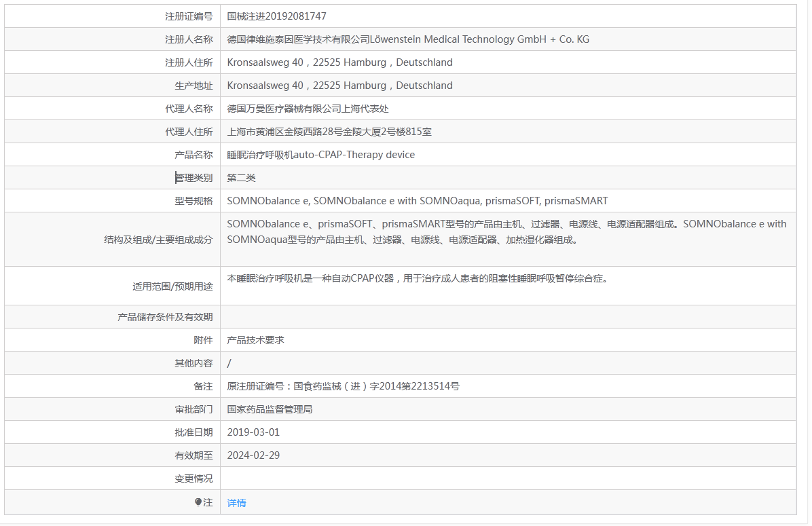Viewport: 812px width, 526px height.
Task: Click the 管理类别 label
Action: click(x=193, y=178)
